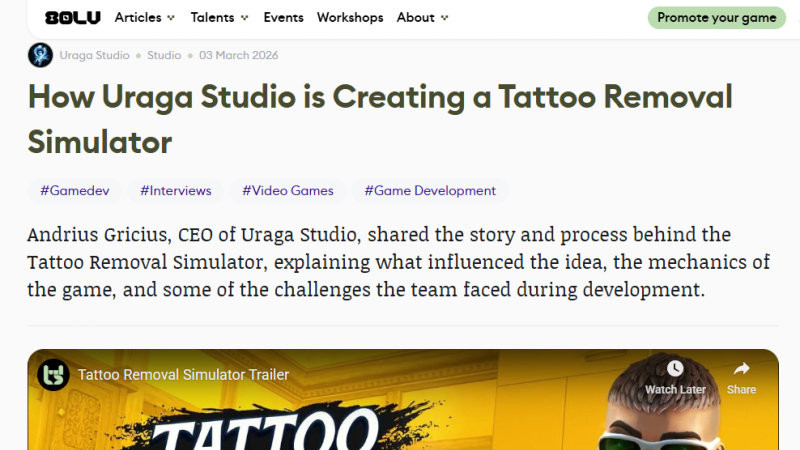Visit the Uraga Studio author link

(x=94, y=55)
